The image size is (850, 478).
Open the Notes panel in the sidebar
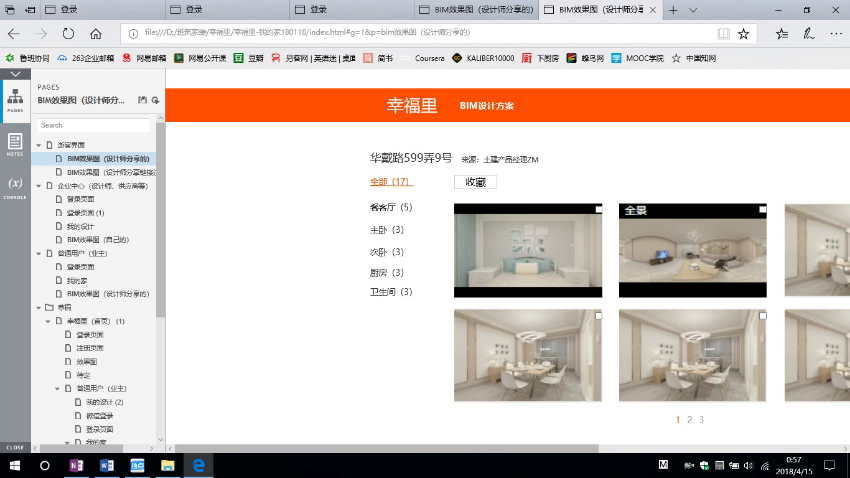coord(15,144)
